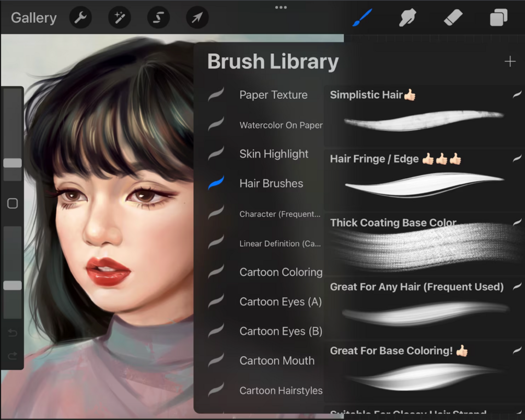
Task: Click the brush size slider handle
Action: point(13,163)
